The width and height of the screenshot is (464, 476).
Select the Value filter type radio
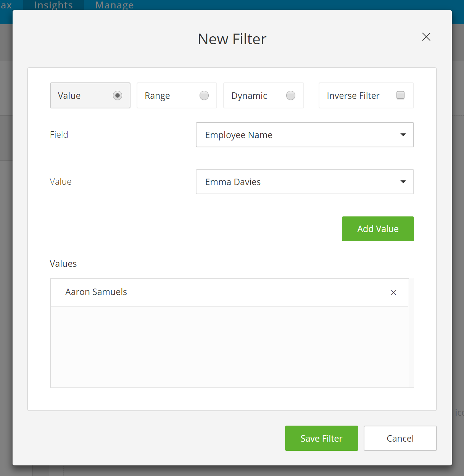[x=118, y=95]
